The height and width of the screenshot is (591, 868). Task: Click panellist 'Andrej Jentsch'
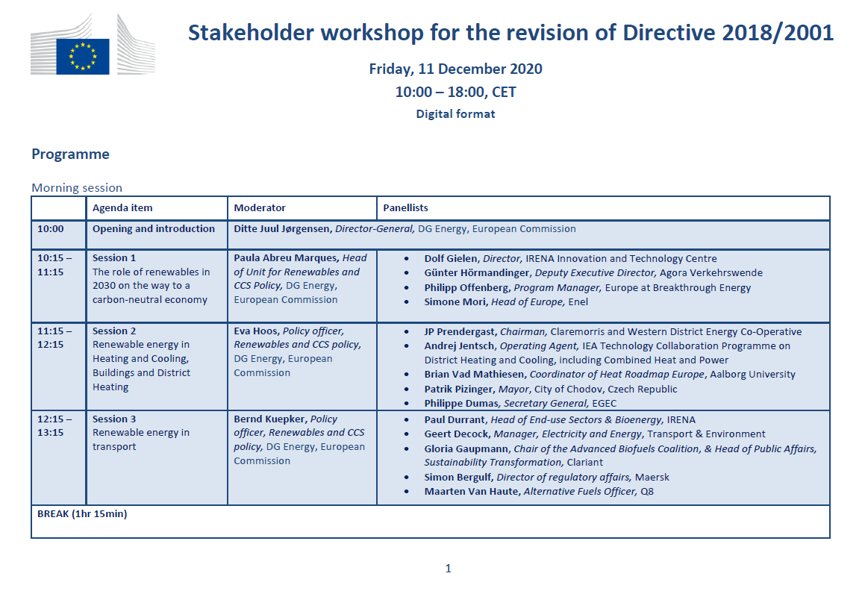(459, 346)
